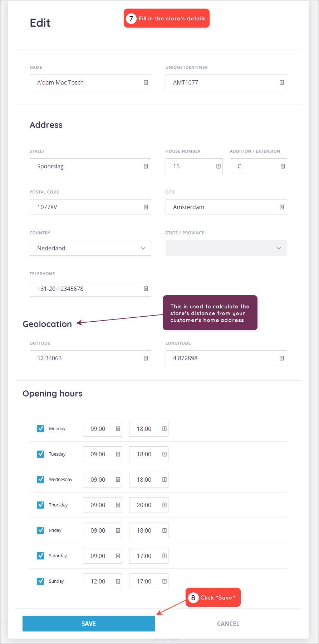Click the Tuesday opening time field

[x=102, y=454]
